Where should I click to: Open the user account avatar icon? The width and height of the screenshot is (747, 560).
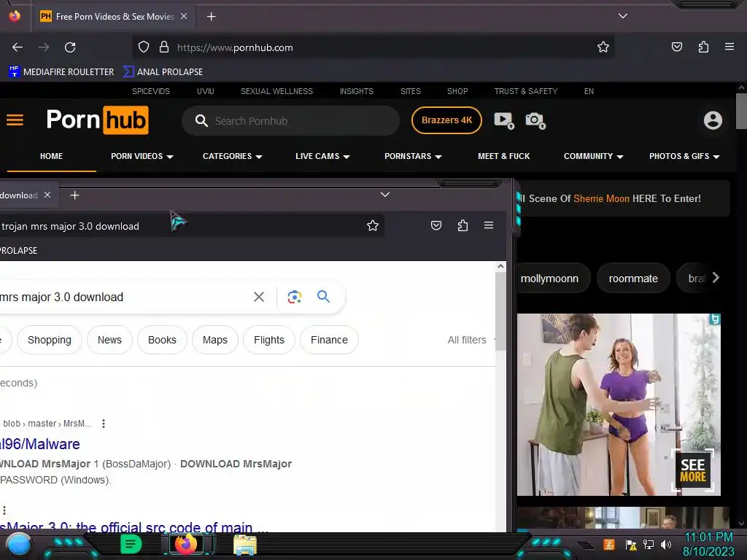pyautogui.click(x=713, y=120)
